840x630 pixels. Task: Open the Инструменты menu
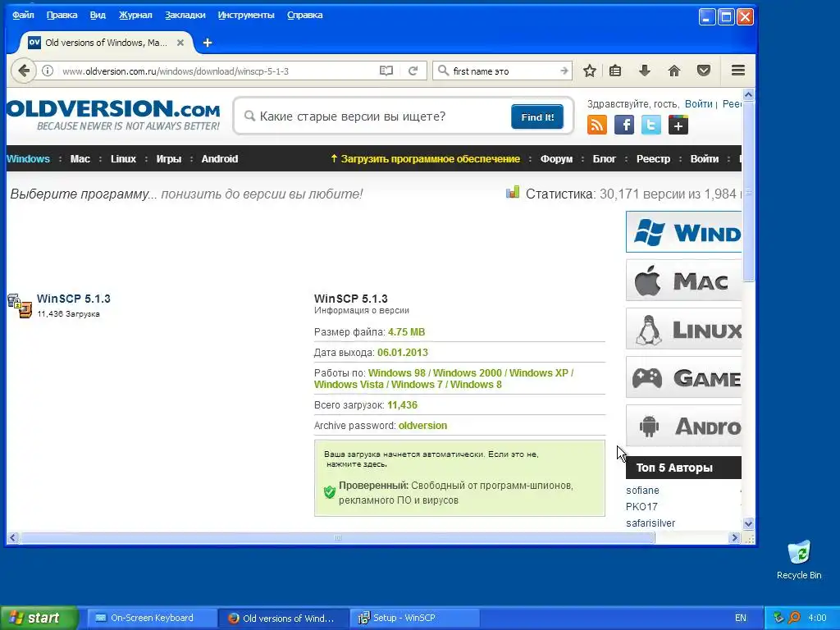246,15
